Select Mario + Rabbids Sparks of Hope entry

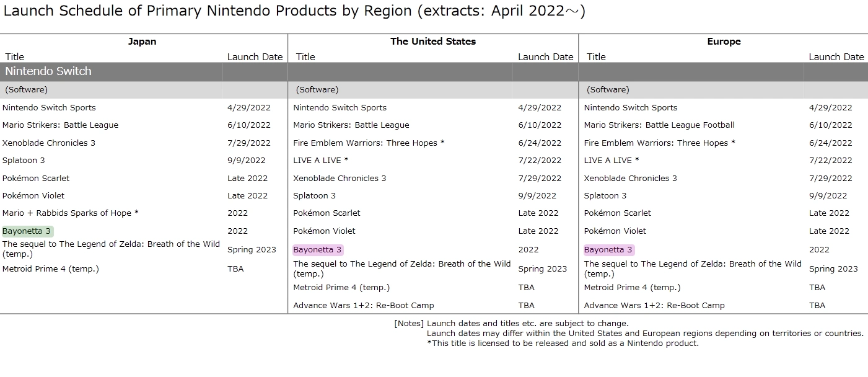click(70, 213)
